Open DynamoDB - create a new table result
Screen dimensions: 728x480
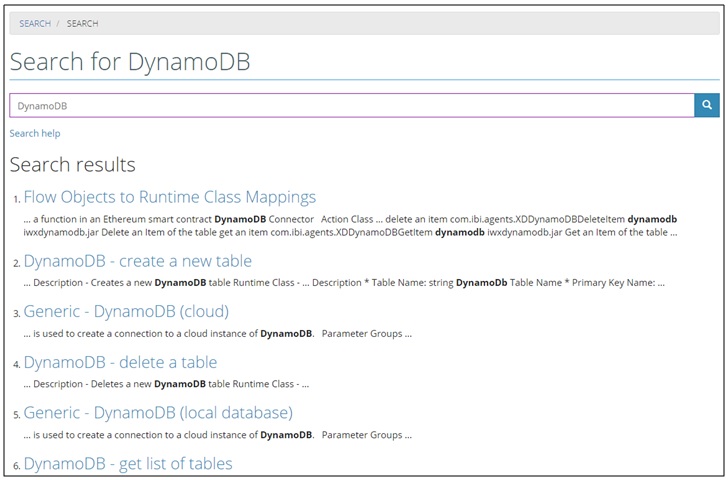pos(137,261)
